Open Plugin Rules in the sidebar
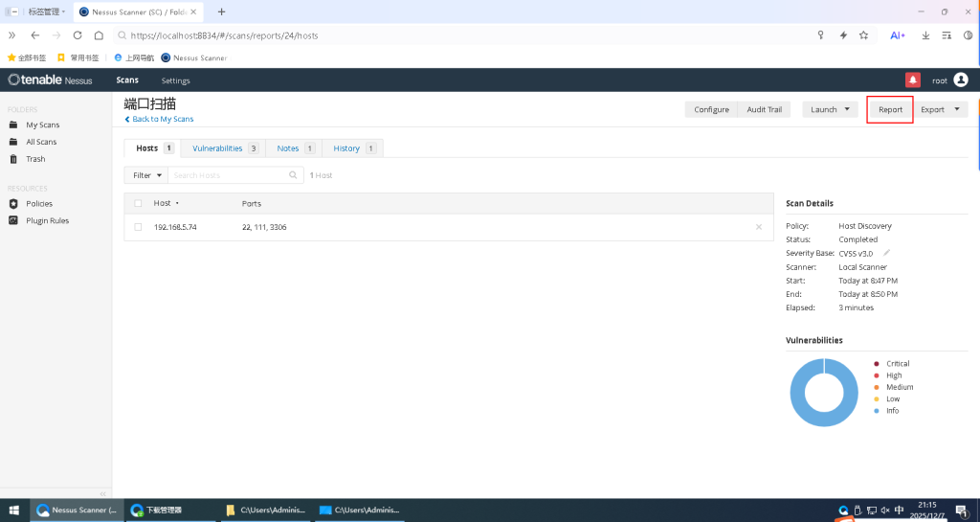The height and width of the screenshot is (522, 980). coord(46,220)
